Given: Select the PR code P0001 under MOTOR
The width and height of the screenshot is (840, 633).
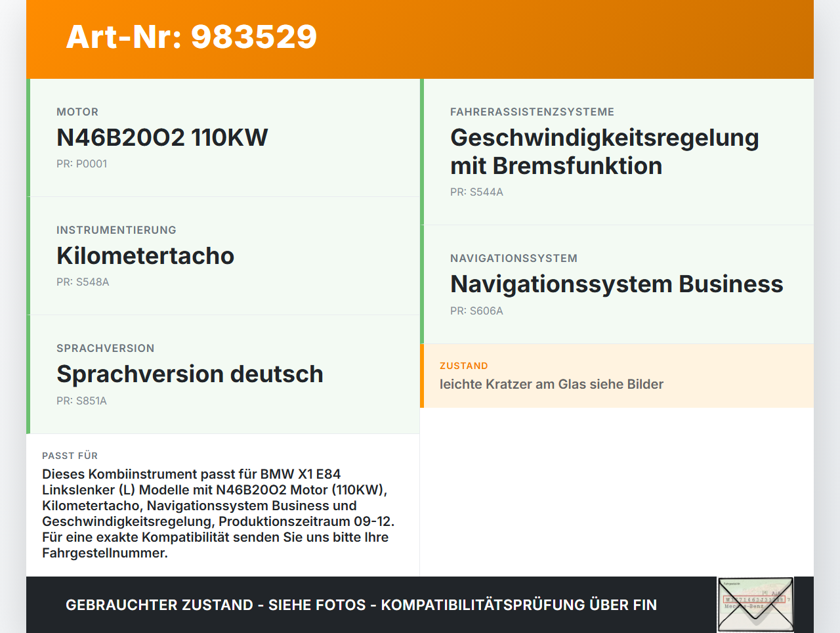Looking at the screenshot, I should tap(81, 164).
